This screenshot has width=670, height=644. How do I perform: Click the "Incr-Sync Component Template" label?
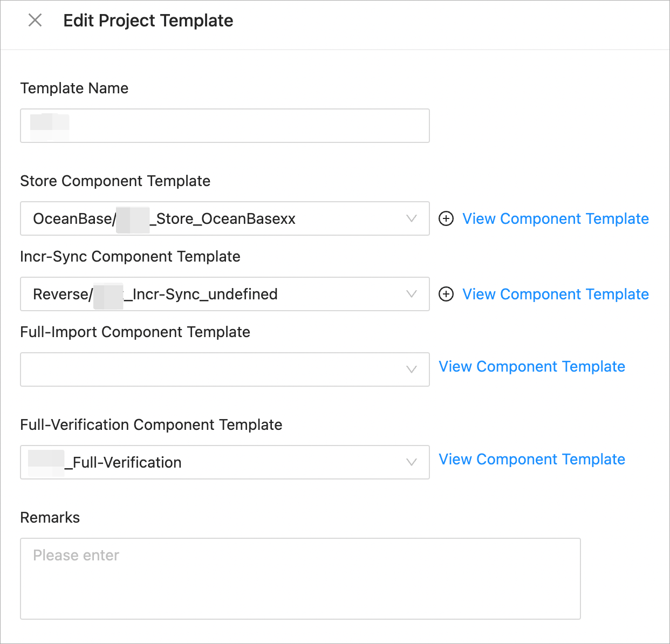130,257
